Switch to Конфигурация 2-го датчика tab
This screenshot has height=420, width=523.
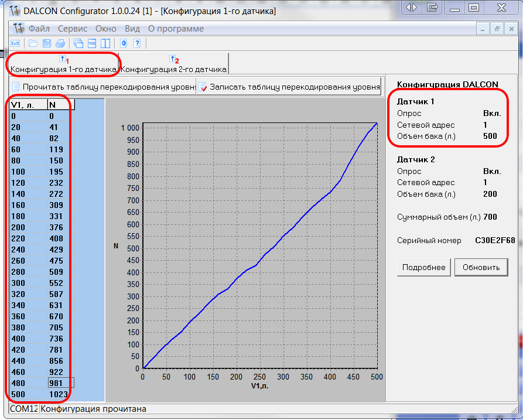click(173, 64)
